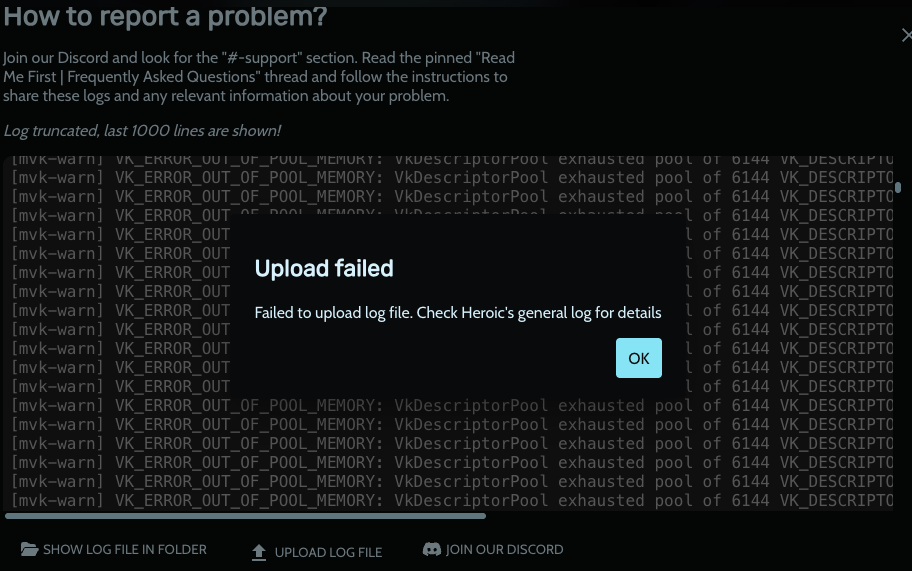Screen dimensions: 912x571
Task: Click the italic "Log truncated" notice
Action: click(x=142, y=131)
